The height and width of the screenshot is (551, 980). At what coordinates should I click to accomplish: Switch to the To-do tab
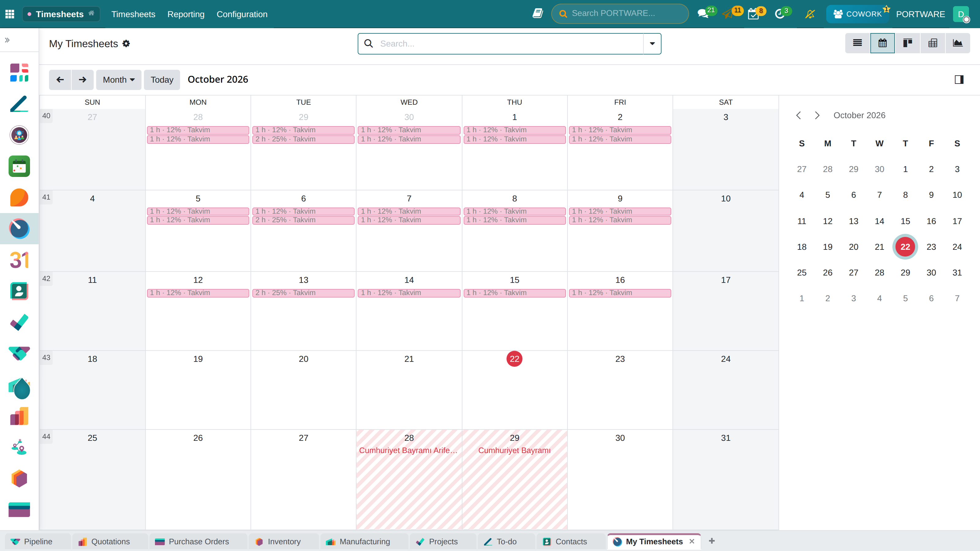[x=506, y=542]
